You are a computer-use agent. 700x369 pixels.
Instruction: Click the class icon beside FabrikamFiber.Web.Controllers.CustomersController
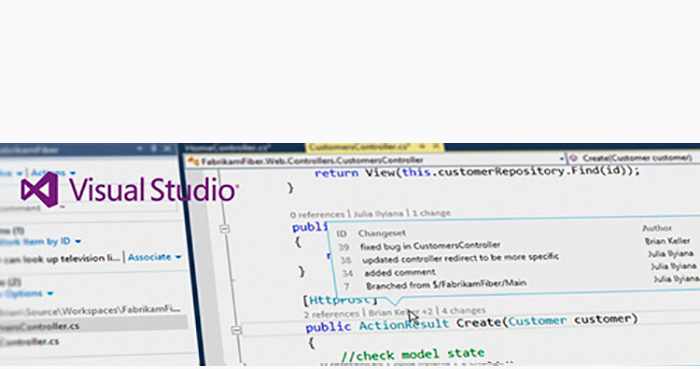[x=193, y=161]
